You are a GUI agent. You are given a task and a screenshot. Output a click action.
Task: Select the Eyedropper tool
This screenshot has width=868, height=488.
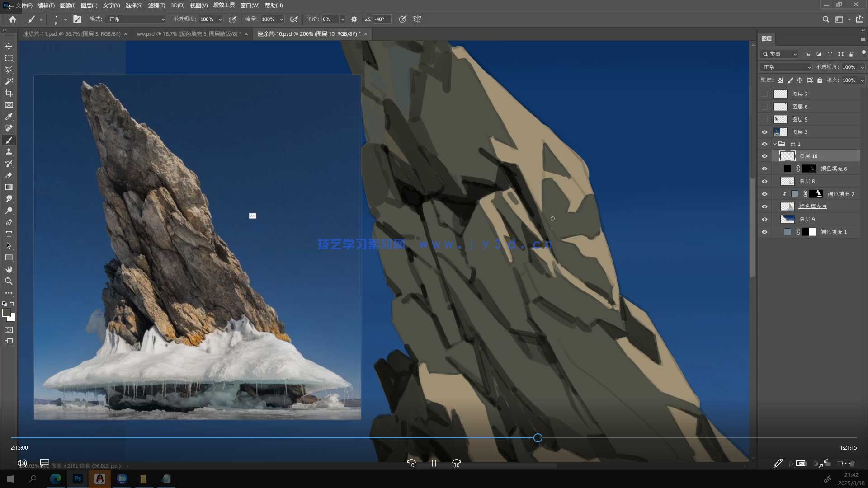9,117
